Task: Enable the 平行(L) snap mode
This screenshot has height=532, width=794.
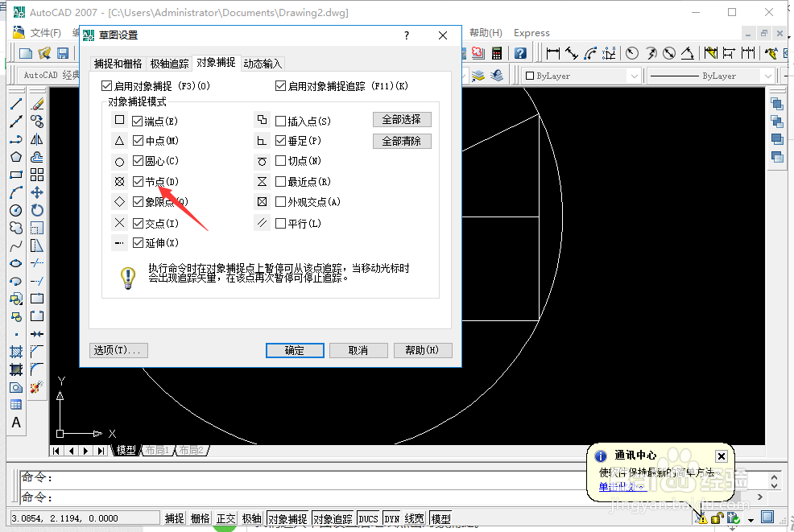Action: (x=280, y=223)
